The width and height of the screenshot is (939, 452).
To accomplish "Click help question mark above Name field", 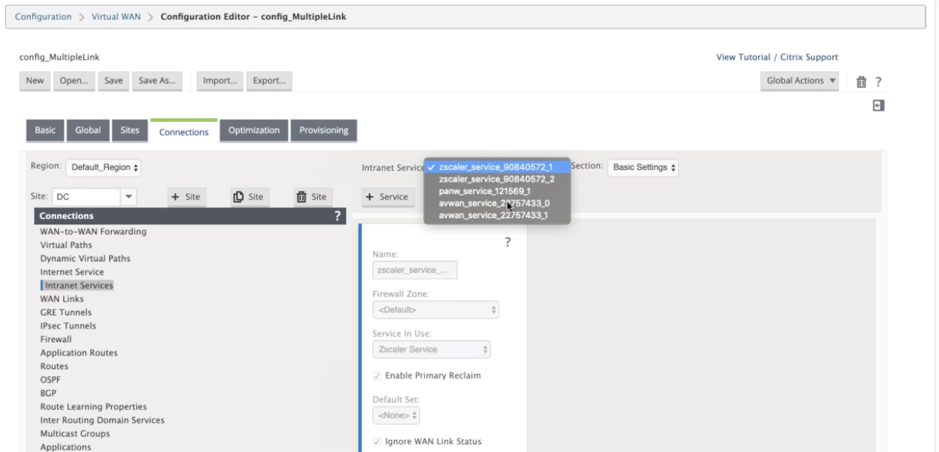I will click(507, 242).
